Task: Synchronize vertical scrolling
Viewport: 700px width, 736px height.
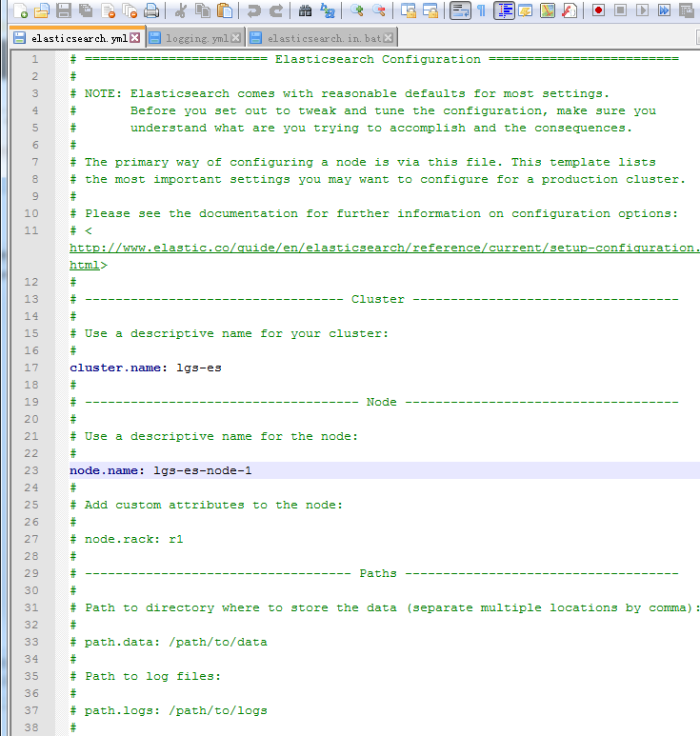Action: [x=408, y=10]
